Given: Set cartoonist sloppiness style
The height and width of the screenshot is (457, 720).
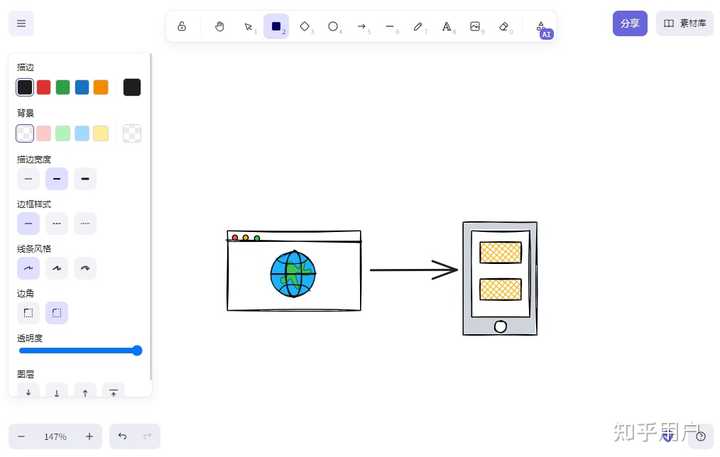Looking at the screenshot, I should click(85, 268).
